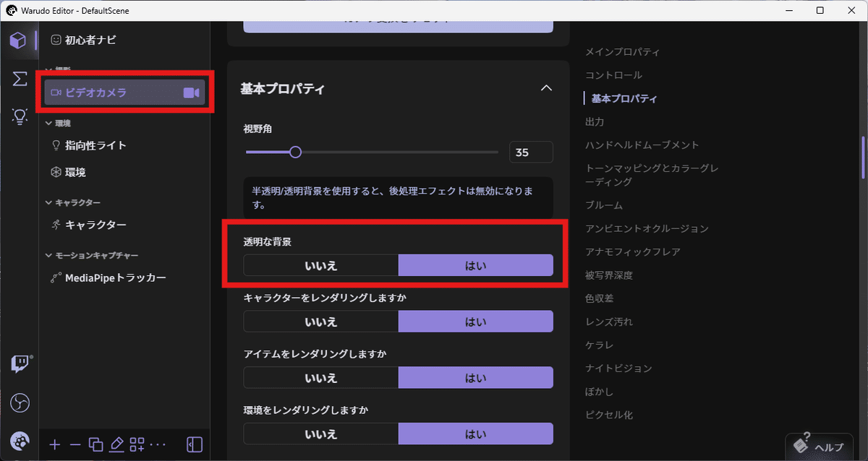Set 透明な背景 to はい
The width and height of the screenshot is (868, 461).
click(x=475, y=265)
